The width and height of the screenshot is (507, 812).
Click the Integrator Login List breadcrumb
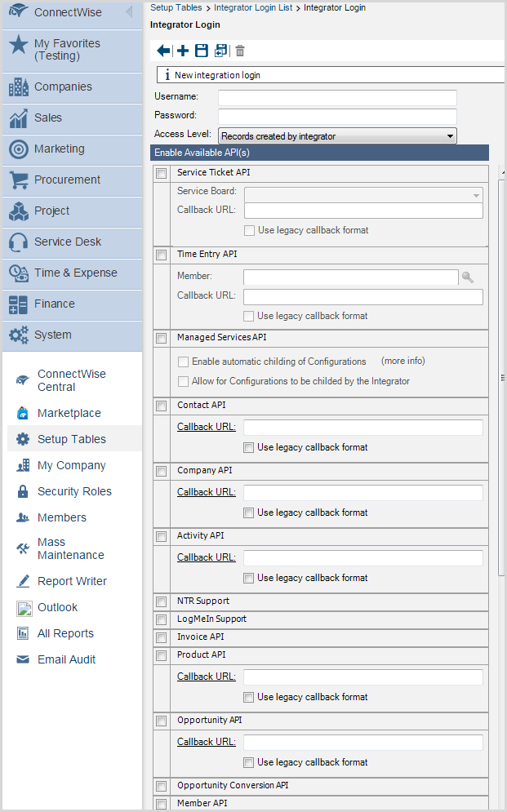click(254, 7)
